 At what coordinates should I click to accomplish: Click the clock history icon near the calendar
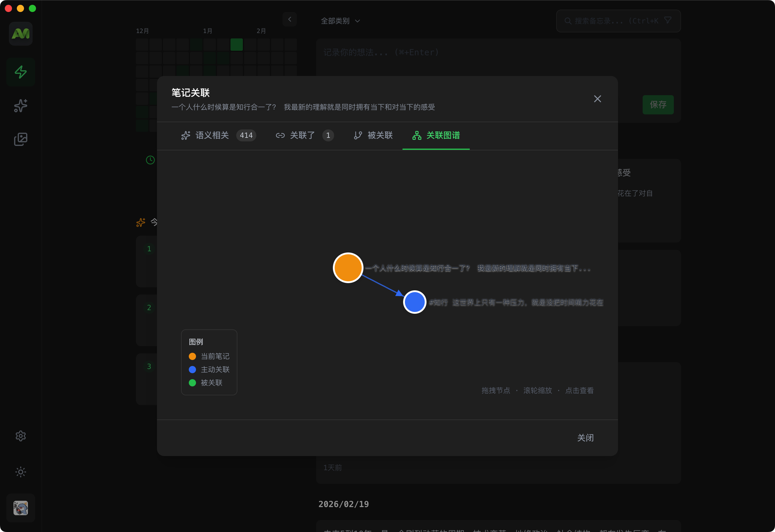click(150, 160)
